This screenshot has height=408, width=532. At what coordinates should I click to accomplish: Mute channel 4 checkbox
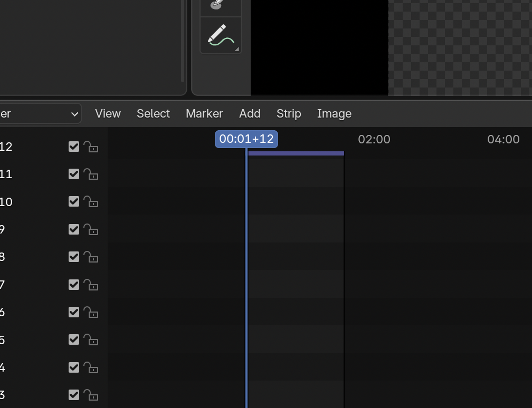tap(74, 367)
